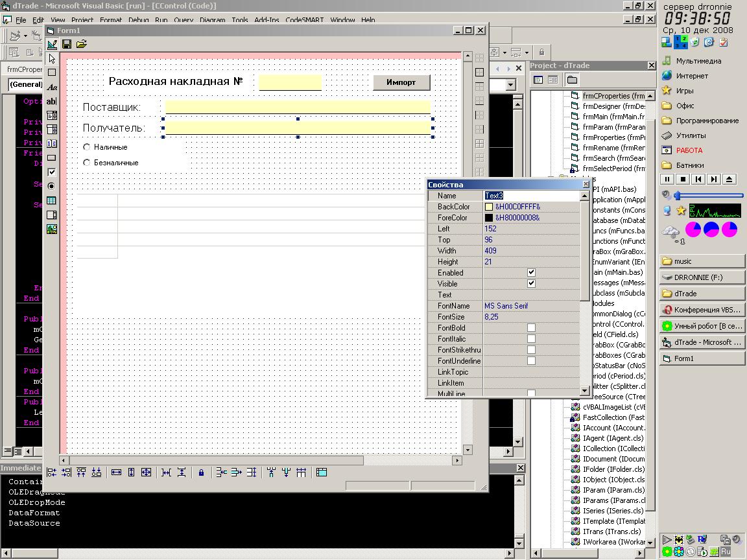747x560 pixels.
Task: Click the vertical spacing icon in bottom toolbar
Action: tap(181, 472)
